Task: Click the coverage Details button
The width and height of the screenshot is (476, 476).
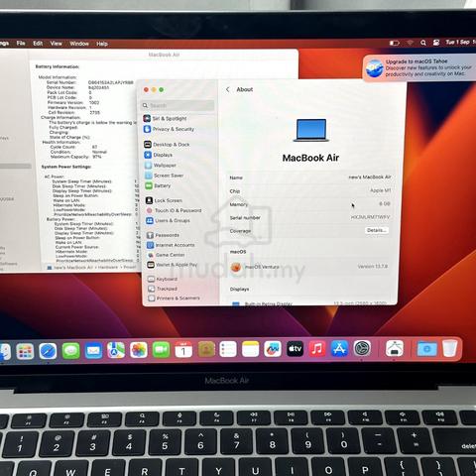Action: coord(377,230)
